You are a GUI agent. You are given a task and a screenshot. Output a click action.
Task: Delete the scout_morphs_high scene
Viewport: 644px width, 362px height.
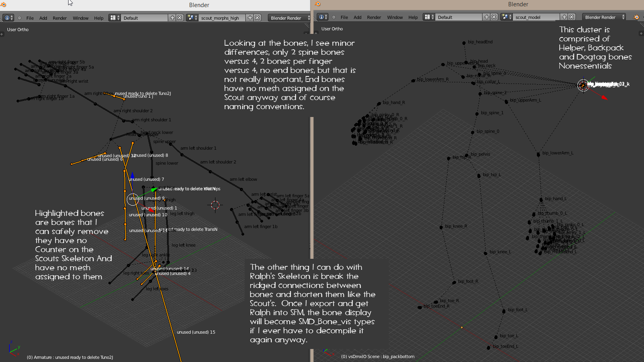(x=257, y=18)
